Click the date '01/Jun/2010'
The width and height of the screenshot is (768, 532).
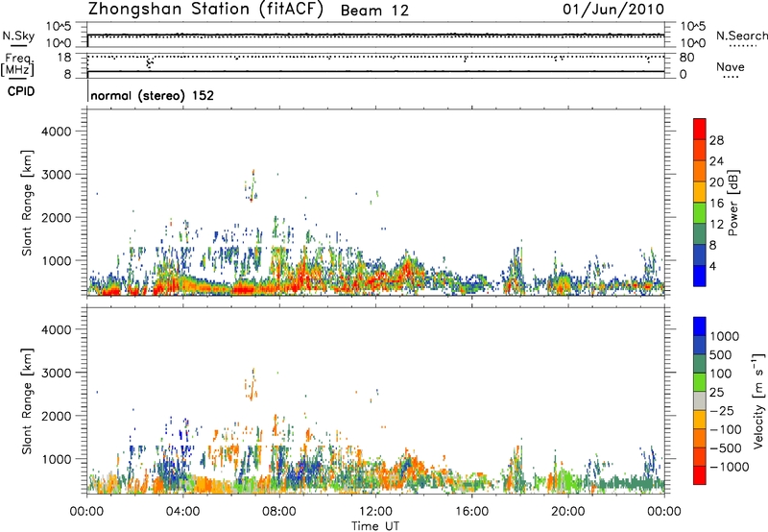click(613, 10)
